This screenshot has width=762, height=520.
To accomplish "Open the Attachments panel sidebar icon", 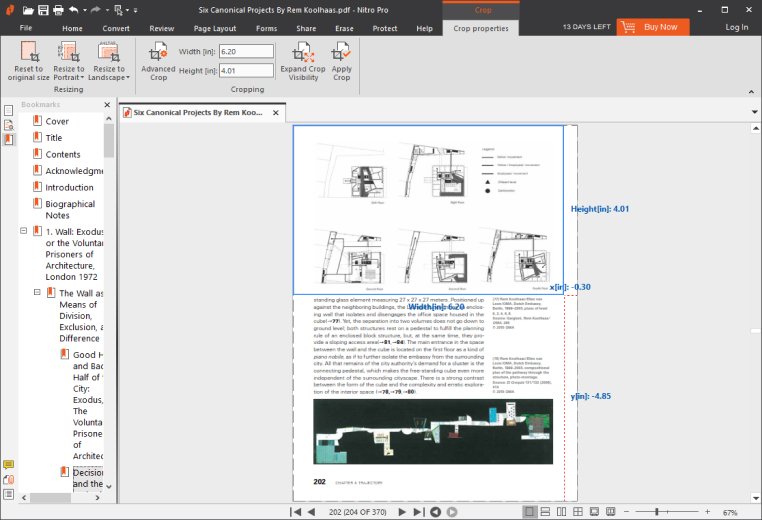I will (8, 480).
